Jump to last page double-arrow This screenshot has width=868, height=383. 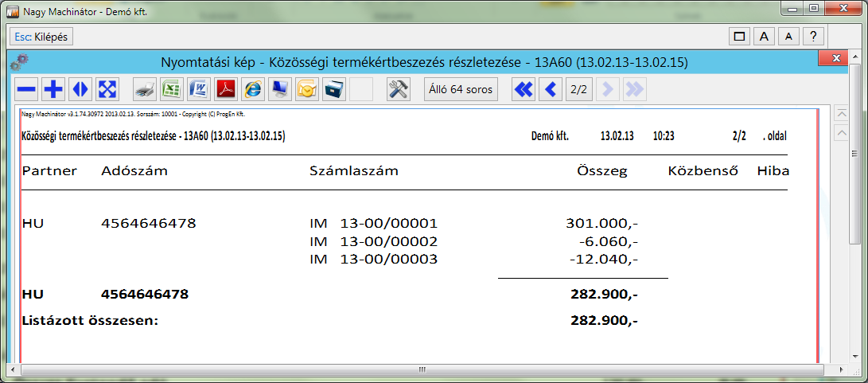point(634,89)
